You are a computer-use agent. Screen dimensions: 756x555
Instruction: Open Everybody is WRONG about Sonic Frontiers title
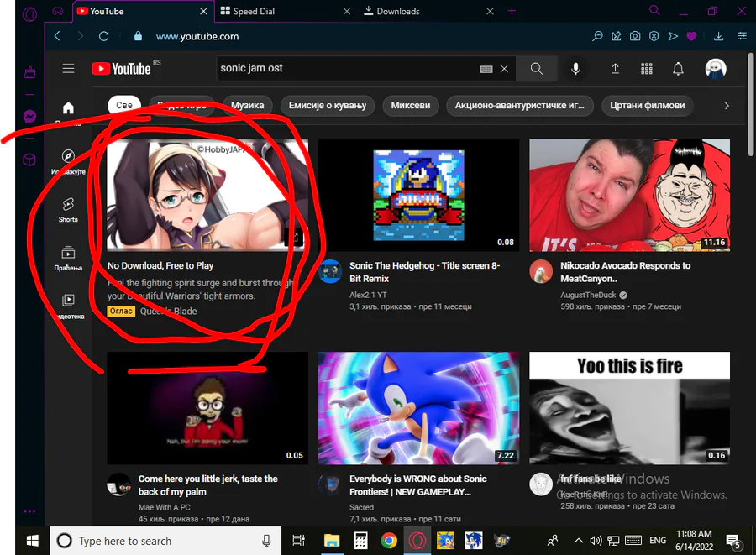coord(418,485)
